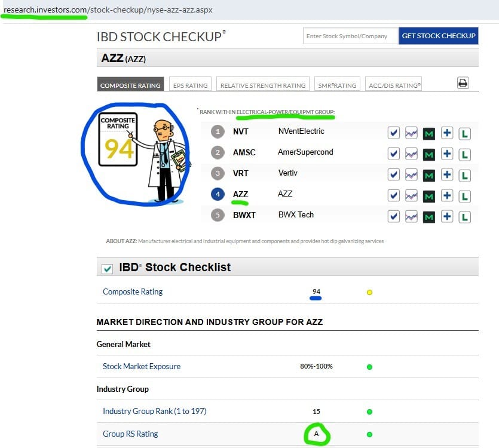The height and width of the screenshot is (448, 499).
Task: Click the L icon in the NVT row
Action: coord(464,134)
